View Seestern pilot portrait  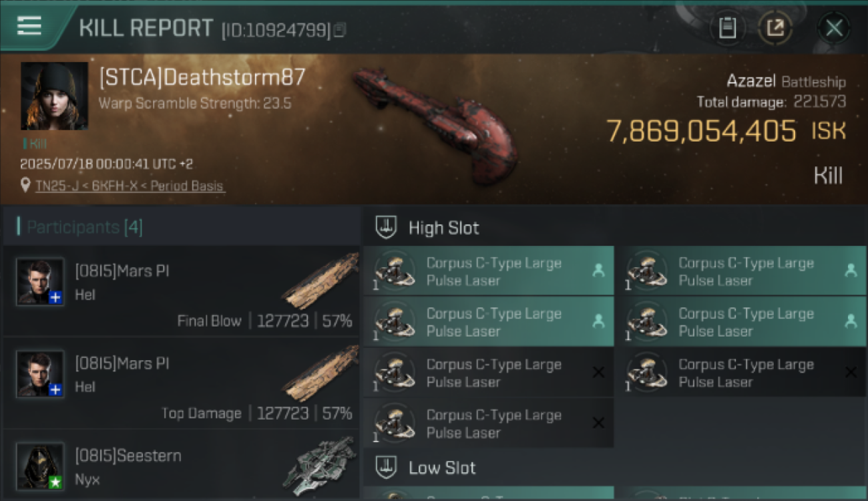pyautogui.click(x=40, y=466)
